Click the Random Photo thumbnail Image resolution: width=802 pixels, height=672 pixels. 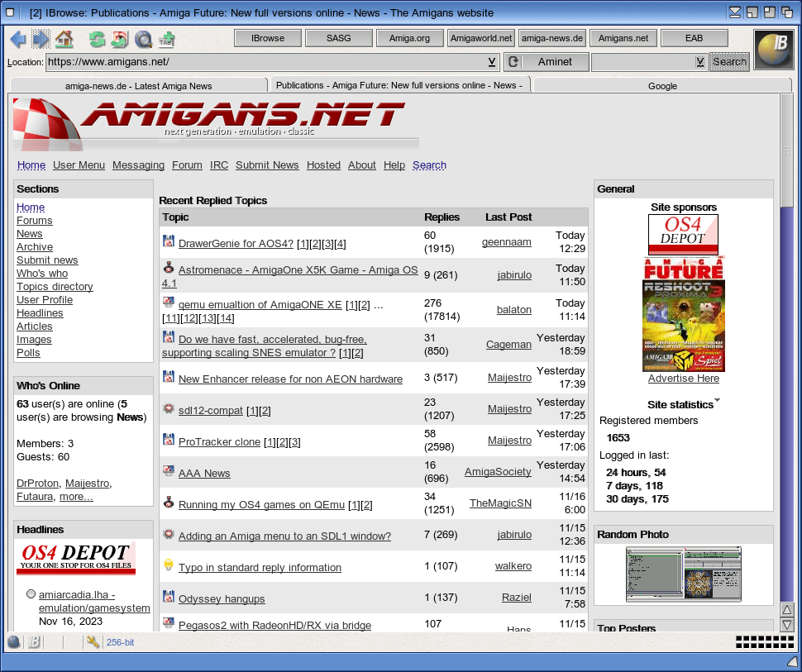point(683,574)
